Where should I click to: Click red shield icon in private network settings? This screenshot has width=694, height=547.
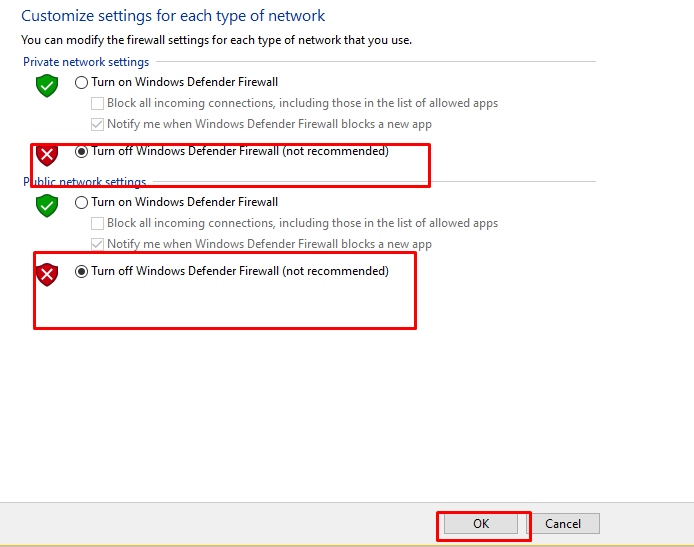47,155
